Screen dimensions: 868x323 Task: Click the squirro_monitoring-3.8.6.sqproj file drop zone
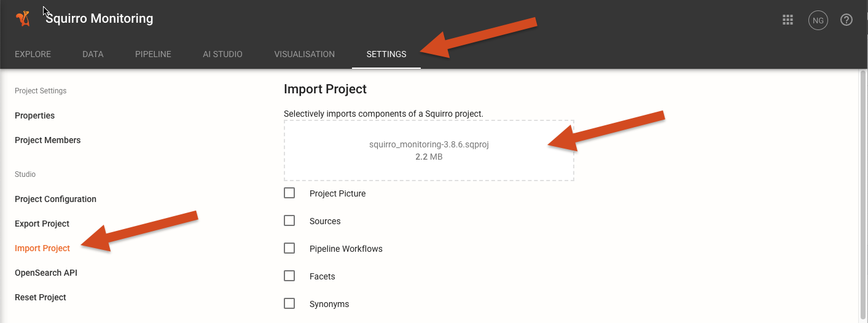(x=429, y=150)
